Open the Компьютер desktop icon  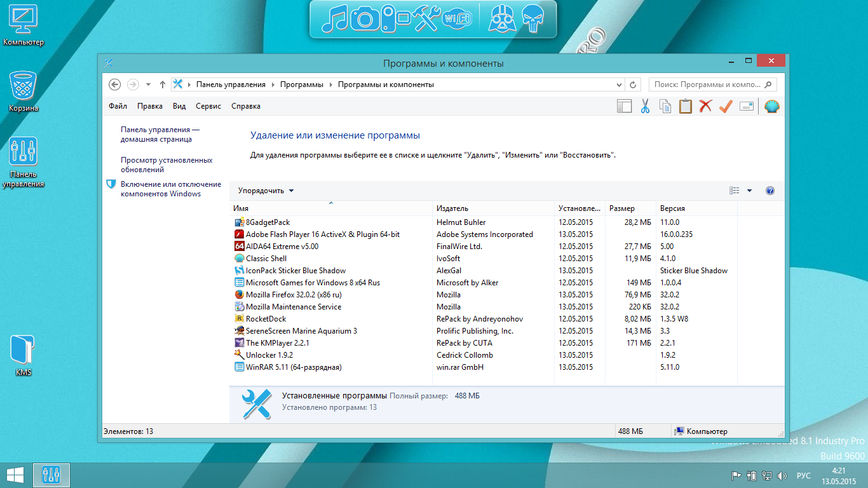24,26
